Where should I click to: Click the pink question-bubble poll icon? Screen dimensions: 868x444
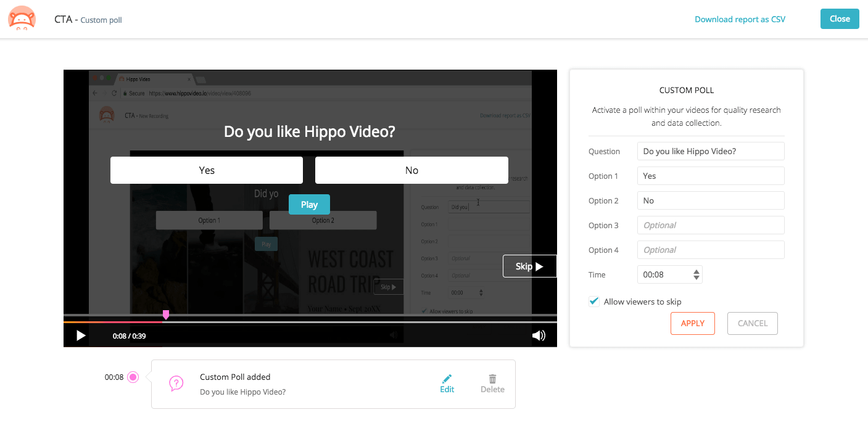[x=176, y=382]
